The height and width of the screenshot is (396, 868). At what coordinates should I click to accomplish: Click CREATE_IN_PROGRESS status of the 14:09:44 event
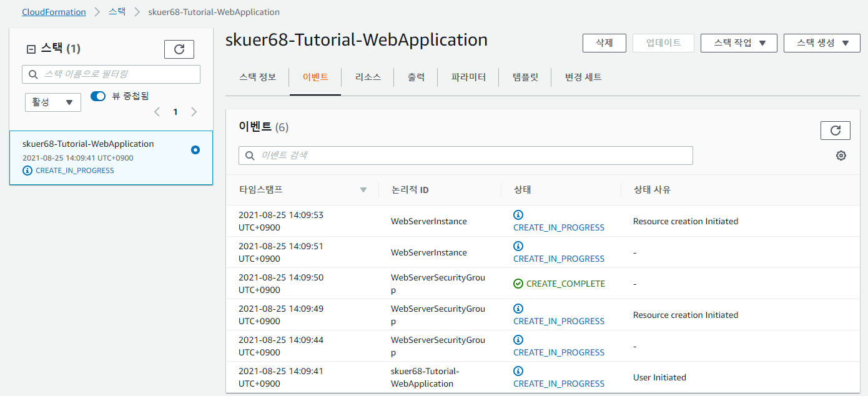(559, 352)
